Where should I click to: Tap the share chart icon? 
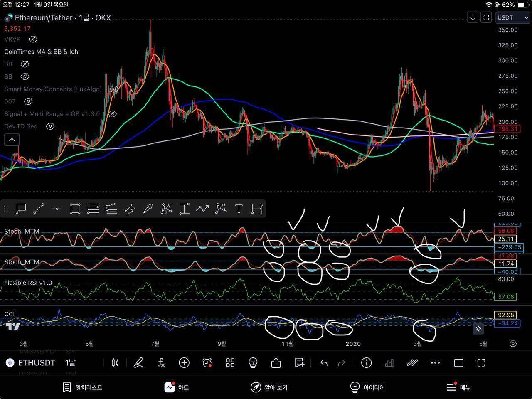pos(276,363)
